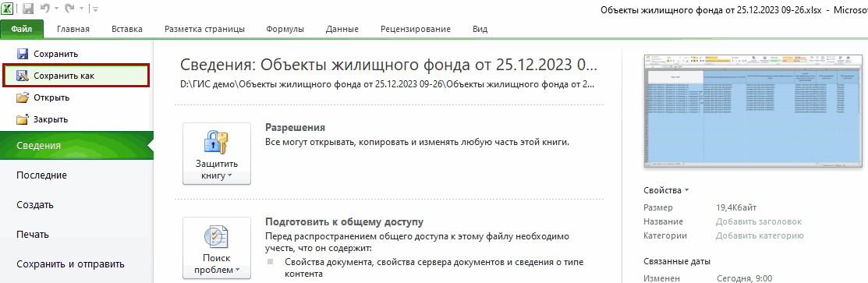Select Сохранить как in the sidebar
The height and width of the screenshot is (283, 868).
coord(76,76)
